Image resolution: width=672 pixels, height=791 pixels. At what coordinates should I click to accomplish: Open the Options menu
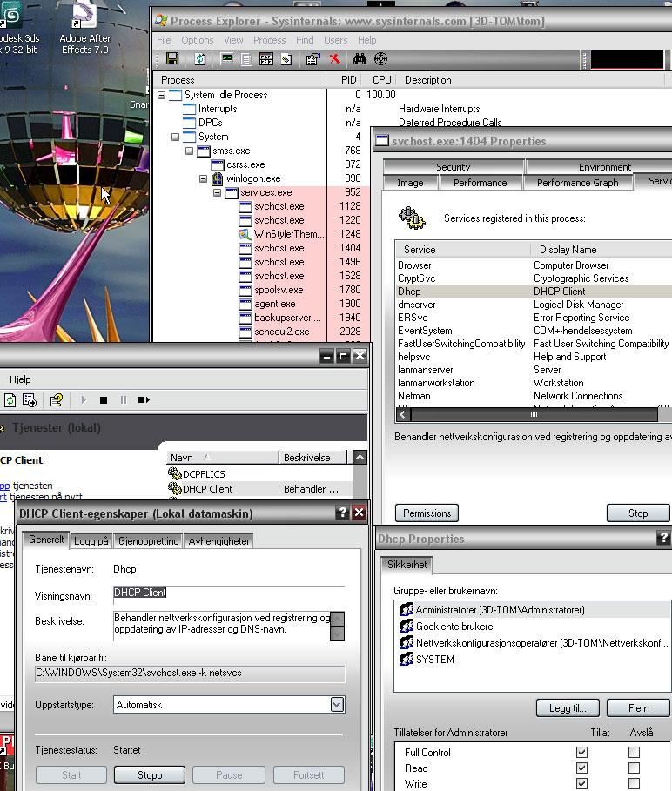click(x=198, y=40)
